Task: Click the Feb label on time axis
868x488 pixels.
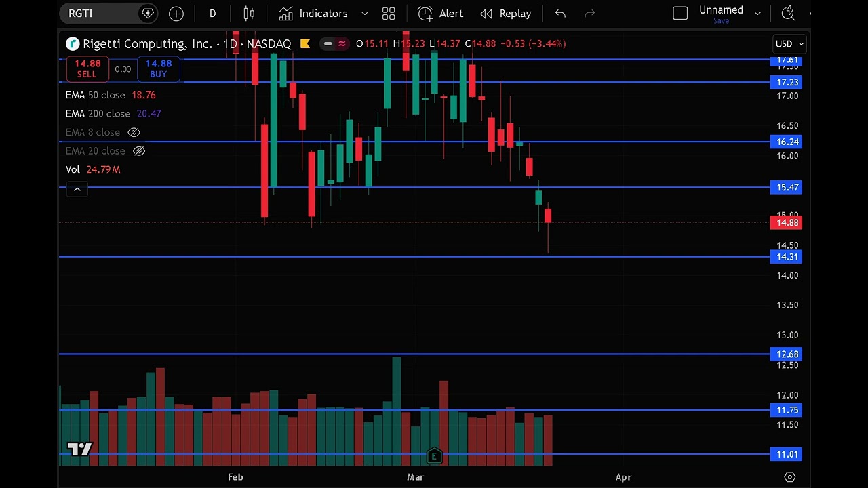Action: pyautogui.click(x=235, y=477)
